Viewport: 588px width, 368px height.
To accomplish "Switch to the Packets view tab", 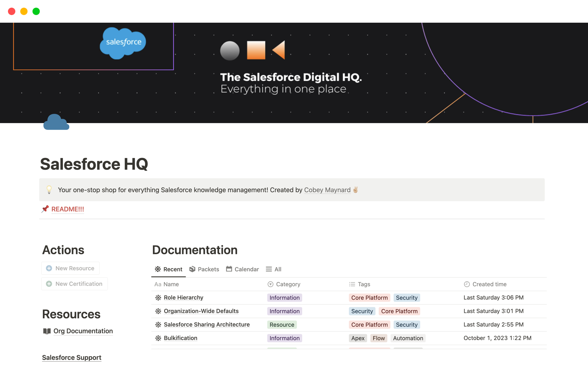I will coord(204,269).
